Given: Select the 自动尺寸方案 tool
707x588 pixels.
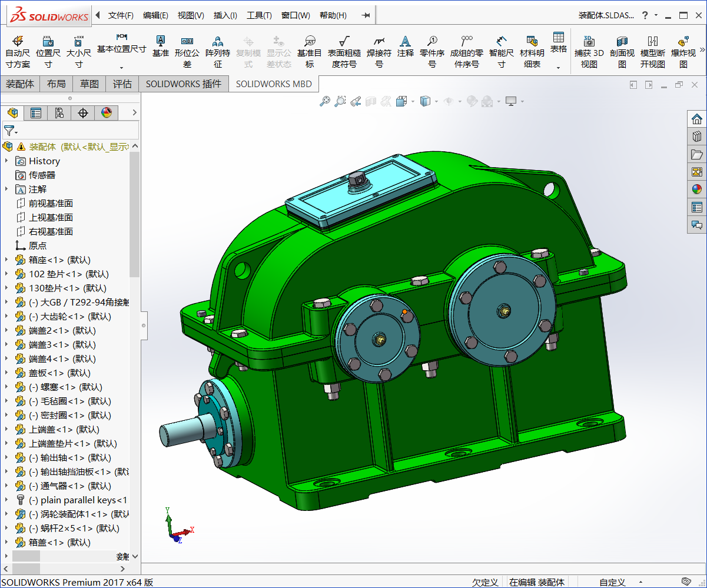Looking at the screenshot, I should coord(18,52).
